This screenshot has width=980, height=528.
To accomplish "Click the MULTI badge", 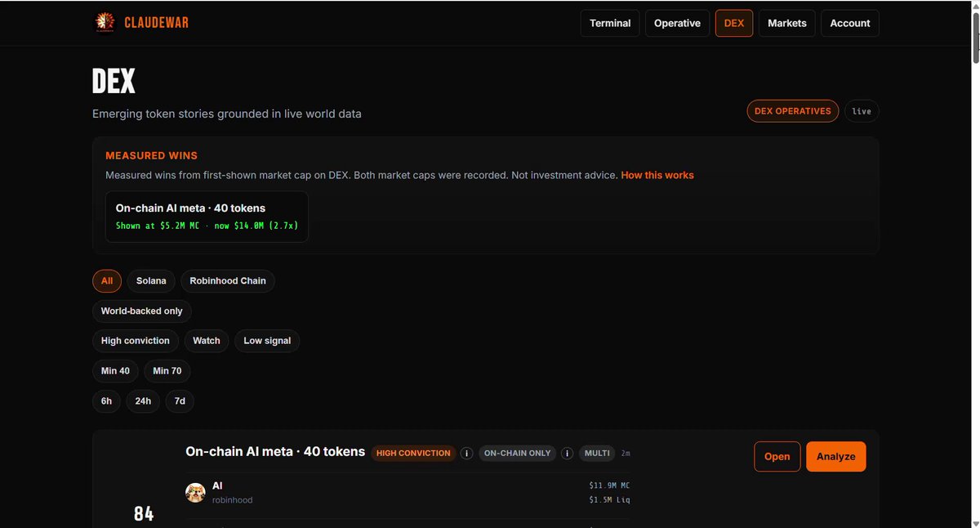I will point(597,453).
